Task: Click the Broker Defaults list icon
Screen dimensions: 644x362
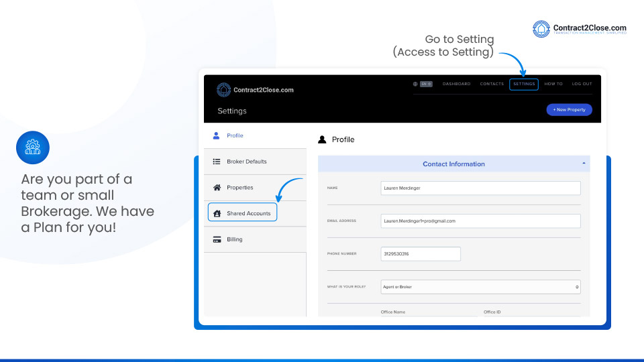Action: (x=216, y=162)
